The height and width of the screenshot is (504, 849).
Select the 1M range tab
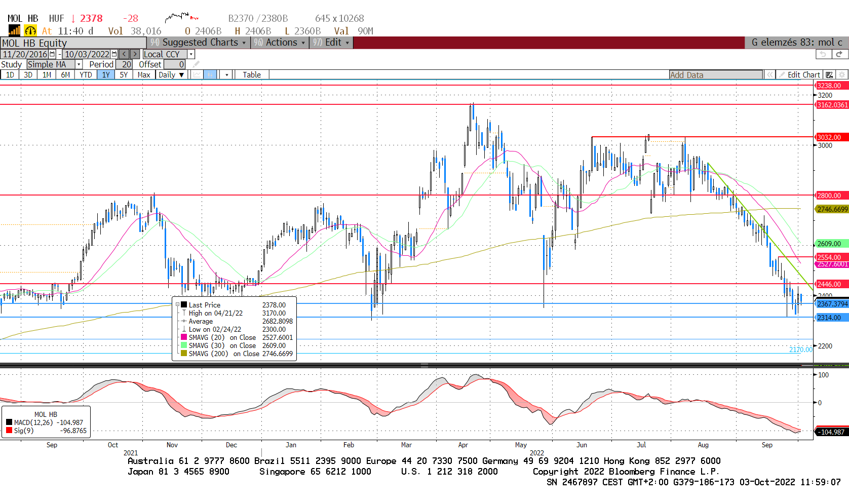pyautogui.click(x=47, y=74)
